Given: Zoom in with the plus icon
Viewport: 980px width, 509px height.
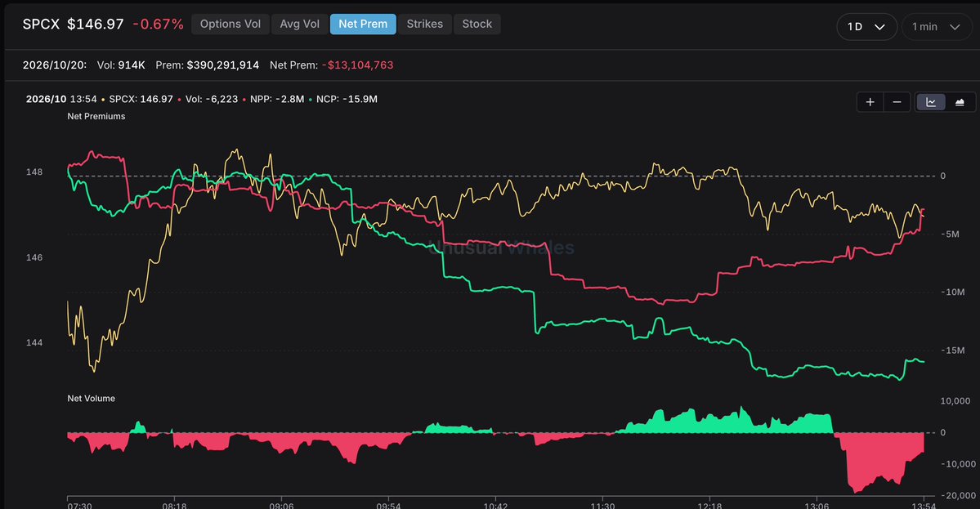Looking at the screenshot, I should coord(870,102).
